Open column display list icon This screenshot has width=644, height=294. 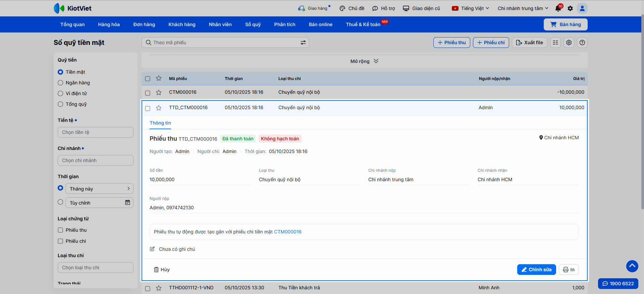555,43
